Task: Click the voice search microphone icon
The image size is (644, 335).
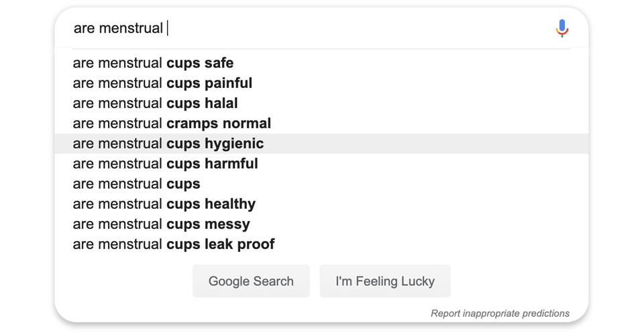Action: click(562, 28)
